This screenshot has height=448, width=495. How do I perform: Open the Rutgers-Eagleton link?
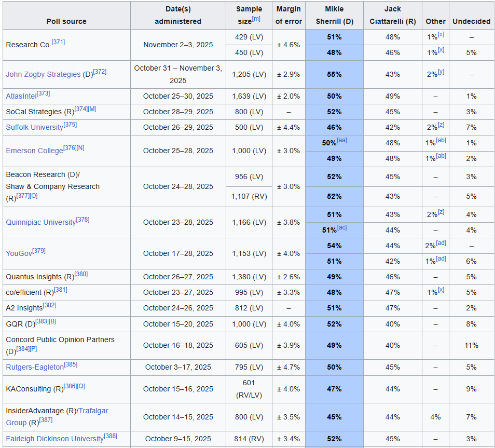[x=35, y=367]
